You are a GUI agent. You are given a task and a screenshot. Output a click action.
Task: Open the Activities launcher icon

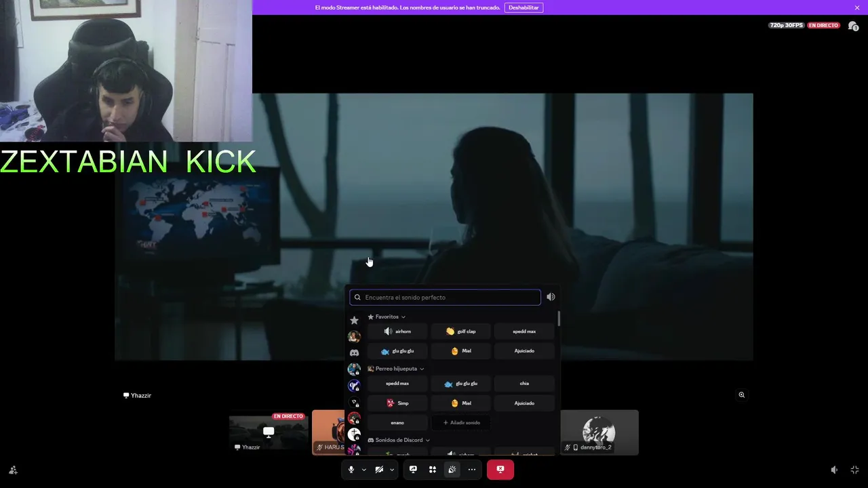click(x=433, y=470)
